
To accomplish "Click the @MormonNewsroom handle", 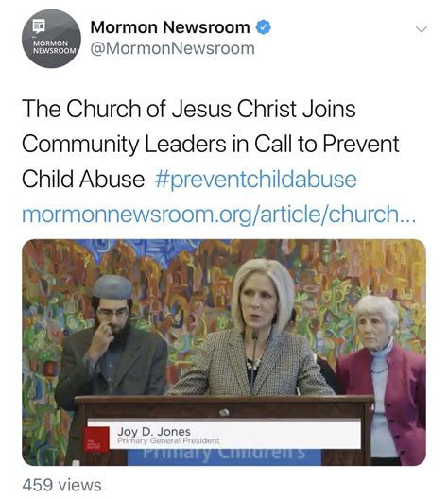I will click(x=172, y=49).
